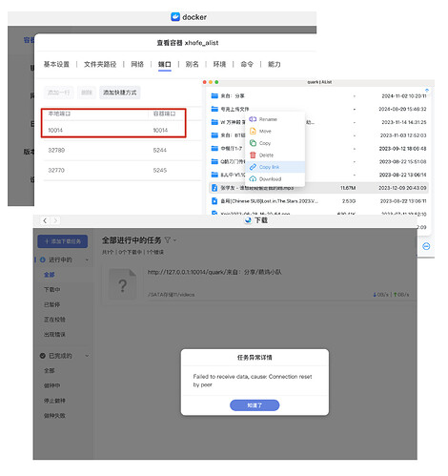This screenshot has height=476, width=448.
Task: Click the orange Move icon in context menu
Action: 253,131
